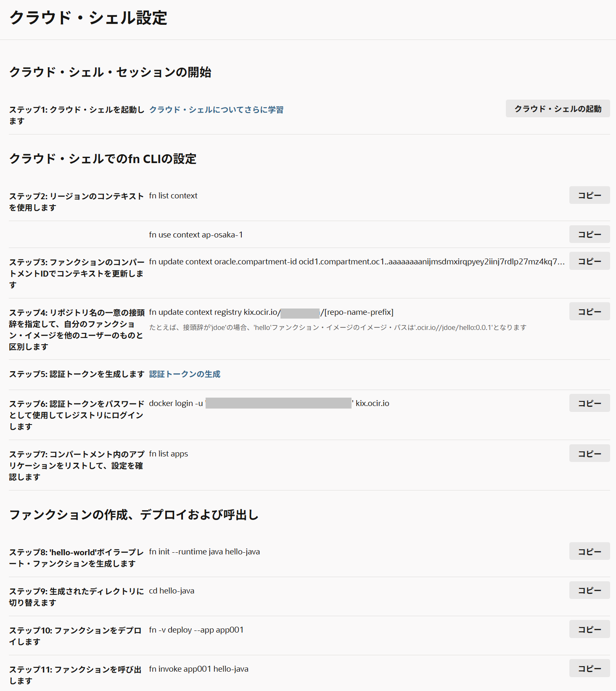Click the 'fn use context ap-osaka-1' text
This screenshot has width=616, height=691.
click(196, 235)
